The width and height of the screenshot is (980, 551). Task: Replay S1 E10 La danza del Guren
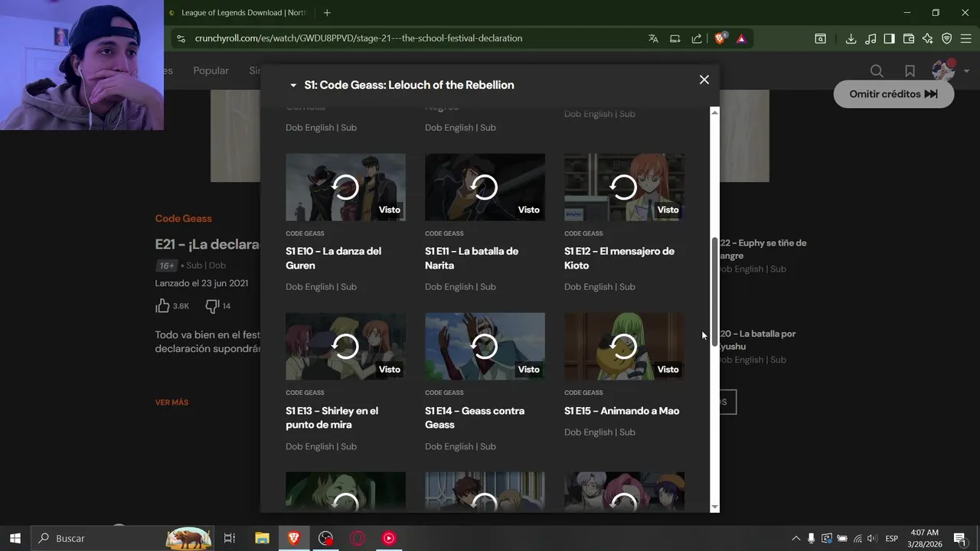[x=345, y=187]
